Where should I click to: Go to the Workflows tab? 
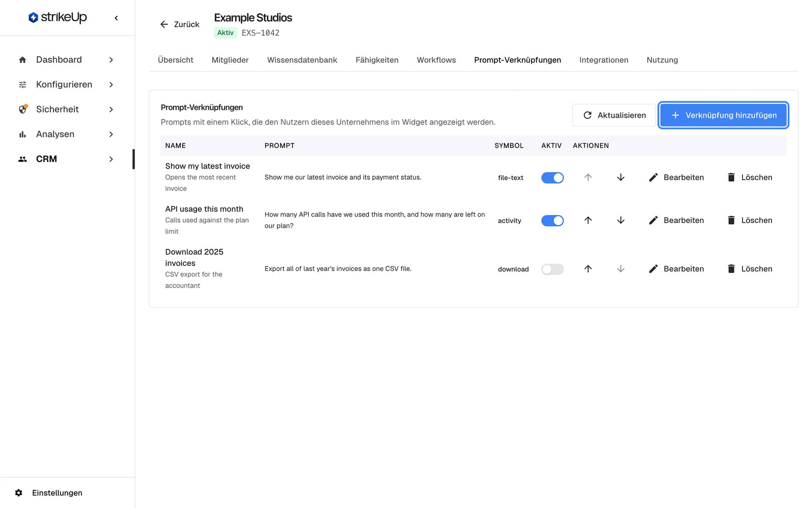point(436,60)
